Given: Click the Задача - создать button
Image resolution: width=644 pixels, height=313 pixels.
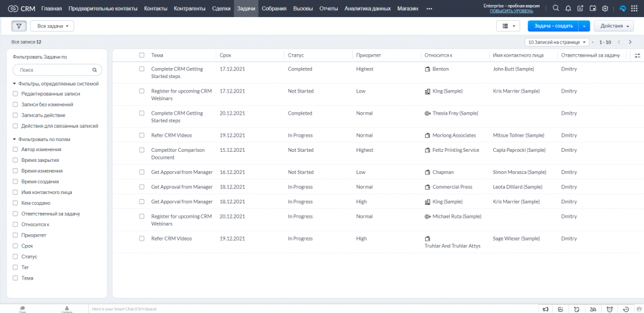Looking at the screenshot, I should tap(553, 26).
